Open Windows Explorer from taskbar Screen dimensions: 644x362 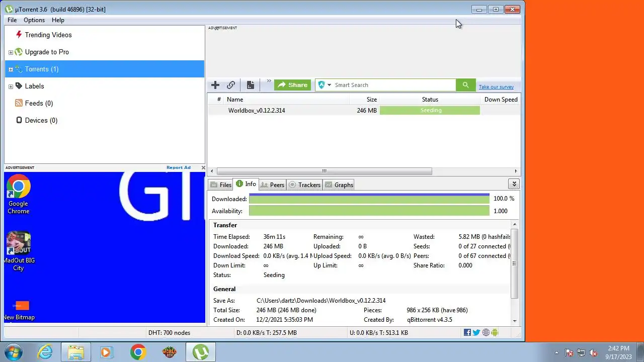click(x=76, y=352)
